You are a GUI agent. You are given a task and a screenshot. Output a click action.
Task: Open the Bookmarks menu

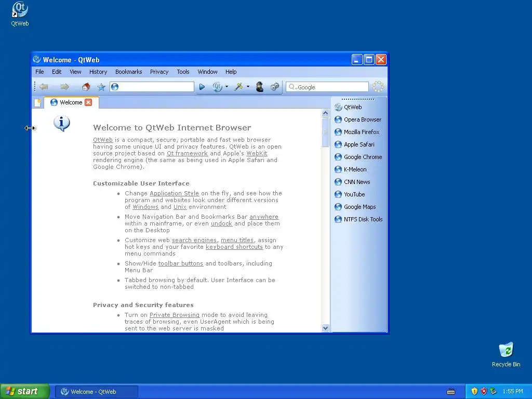pyautogui.click(x=129, y=72)
